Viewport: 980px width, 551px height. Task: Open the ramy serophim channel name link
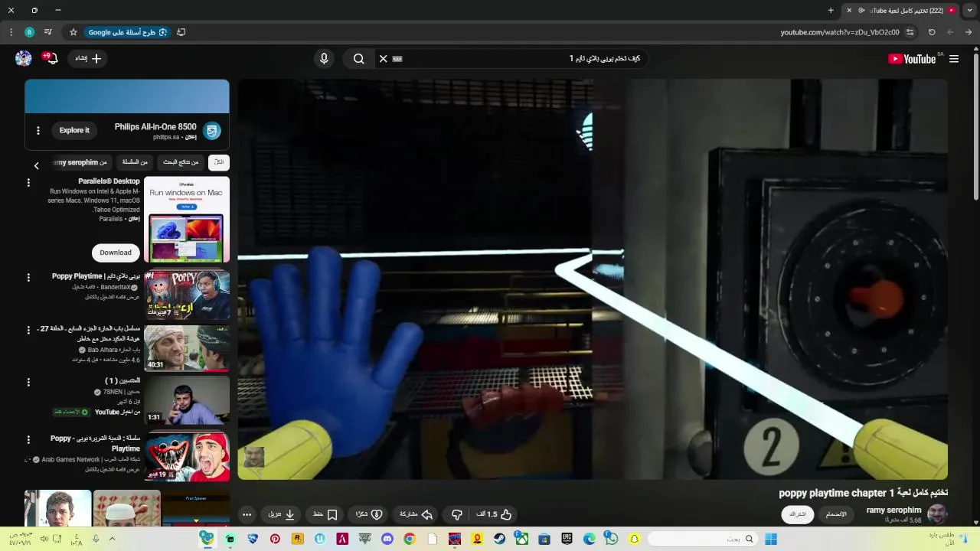[893, 510]
